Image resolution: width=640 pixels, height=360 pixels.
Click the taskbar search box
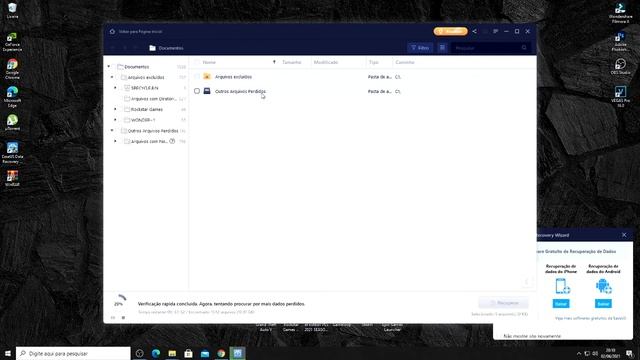tap(73, 353)
